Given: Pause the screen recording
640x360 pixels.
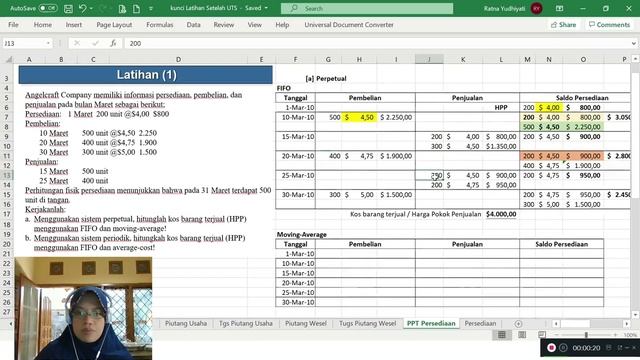Looking at the screenshot, I should pos(563,348).
